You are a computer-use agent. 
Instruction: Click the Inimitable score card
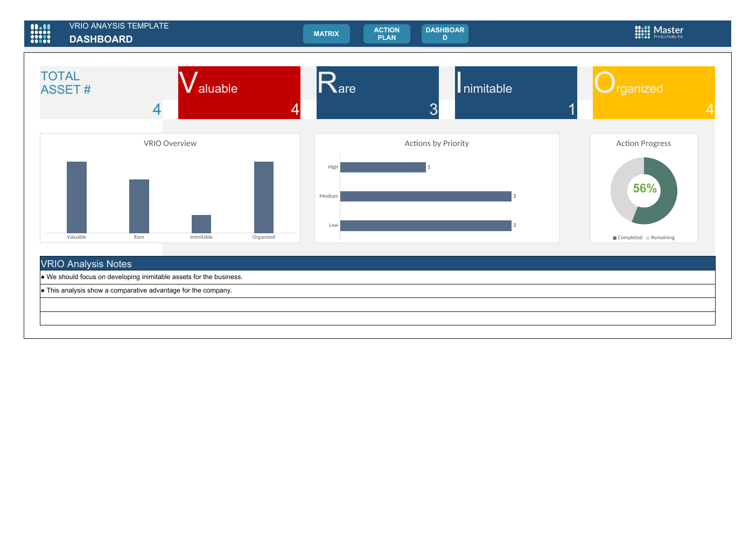[x=516, y=93]
